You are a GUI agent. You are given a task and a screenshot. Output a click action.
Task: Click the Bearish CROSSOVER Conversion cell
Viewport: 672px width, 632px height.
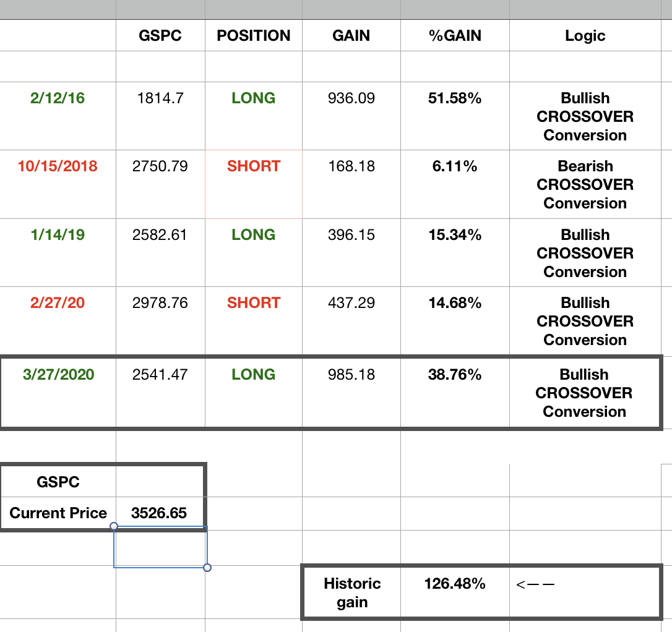[585, 184]
